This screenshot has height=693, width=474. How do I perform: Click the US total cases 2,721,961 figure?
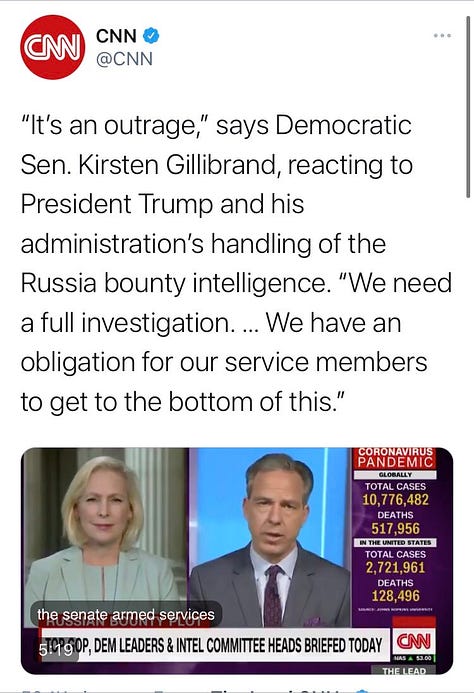[395, 567]
